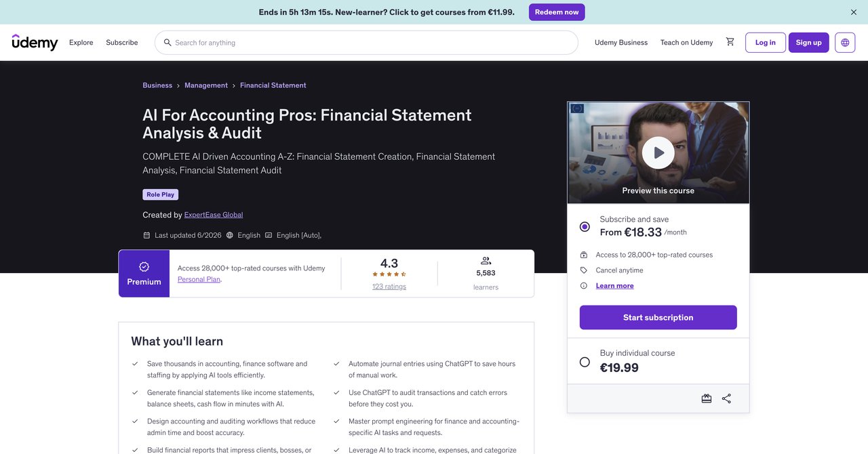
Task: Click 'Save thousands in accounting' item
Action: pos(227,369)
